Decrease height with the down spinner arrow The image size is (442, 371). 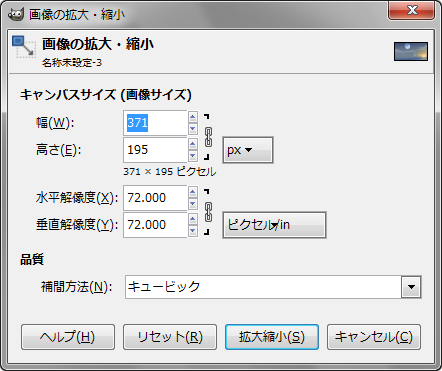[x=193, y=156]
